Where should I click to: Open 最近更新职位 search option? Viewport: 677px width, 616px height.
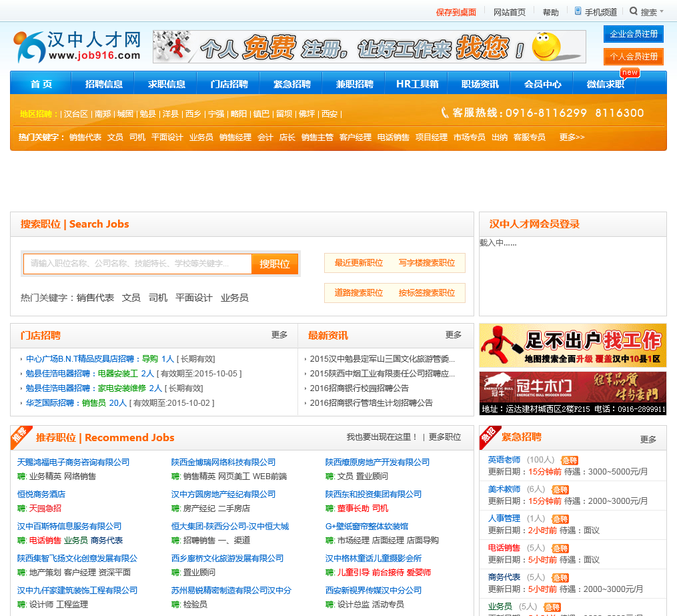[x=358, y=263]
